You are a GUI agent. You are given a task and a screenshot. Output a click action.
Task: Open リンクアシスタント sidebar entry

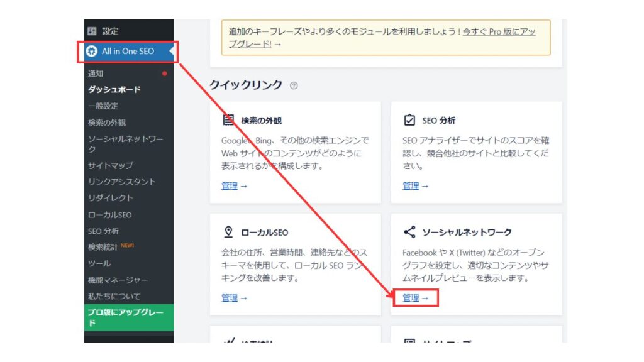pos(122,182)
